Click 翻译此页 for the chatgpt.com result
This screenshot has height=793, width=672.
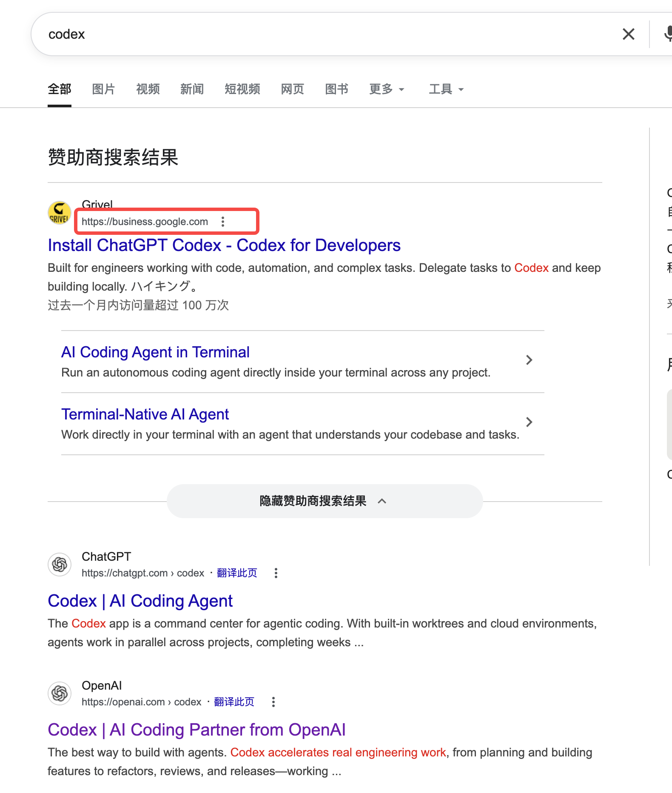click(x=237, y=573)
